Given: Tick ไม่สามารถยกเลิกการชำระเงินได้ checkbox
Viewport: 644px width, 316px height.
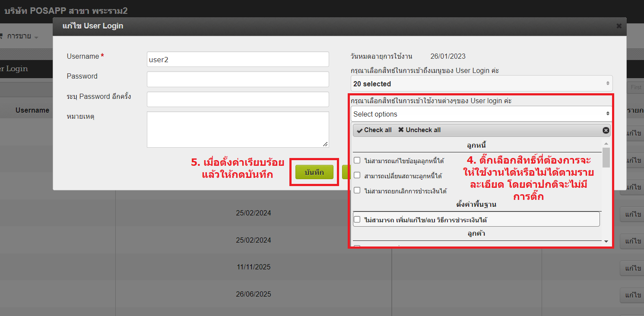Looking at the screenshot, I should [x=357, y=190].
